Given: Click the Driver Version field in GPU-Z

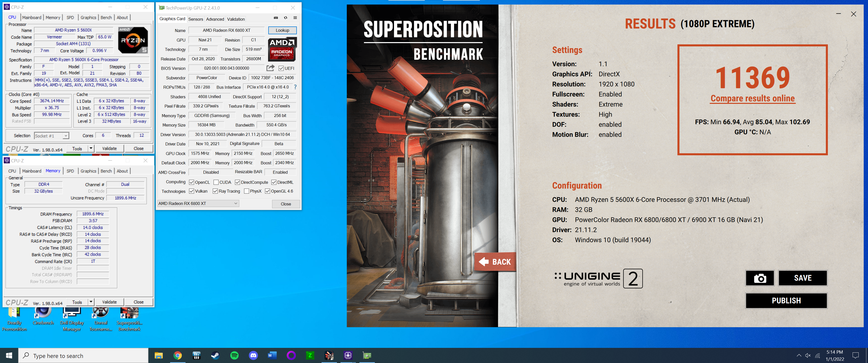Looking at the screenshot, I should tap(242, 135).
